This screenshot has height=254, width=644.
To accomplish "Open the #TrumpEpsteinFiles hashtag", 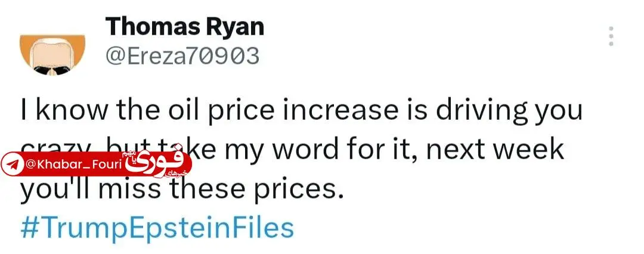I will coord(157,228).
